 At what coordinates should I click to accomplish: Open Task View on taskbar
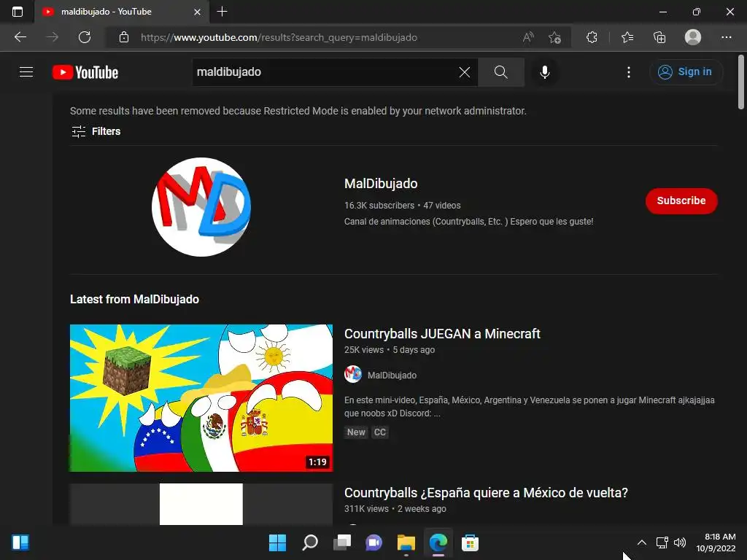pyautogui.click(x=342, y=542)
